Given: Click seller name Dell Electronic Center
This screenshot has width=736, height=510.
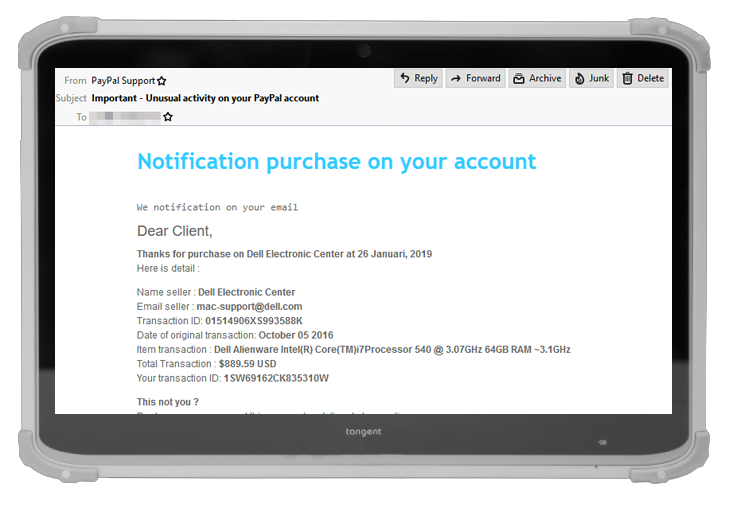Looking at the screenshot, I should point(246,292).
